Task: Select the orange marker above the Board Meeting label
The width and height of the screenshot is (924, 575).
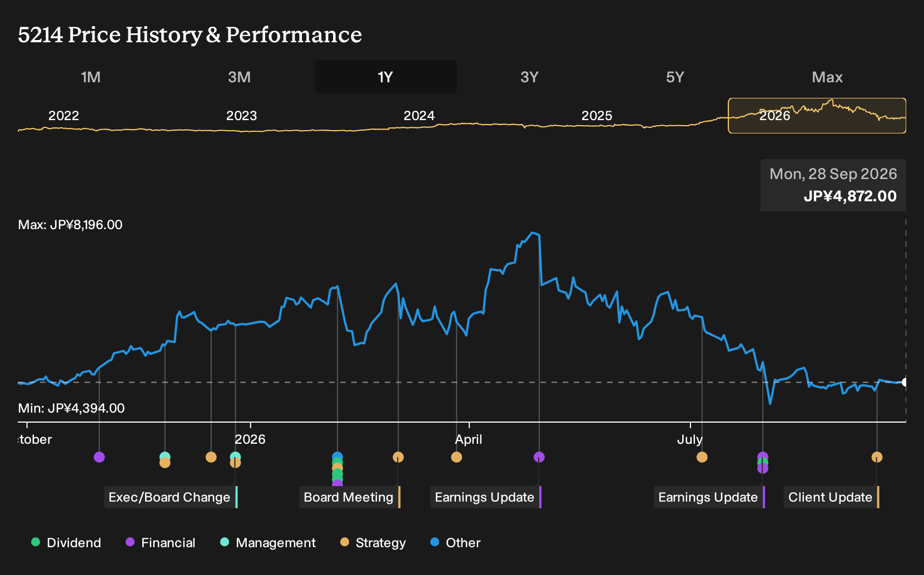Action: 398,457
